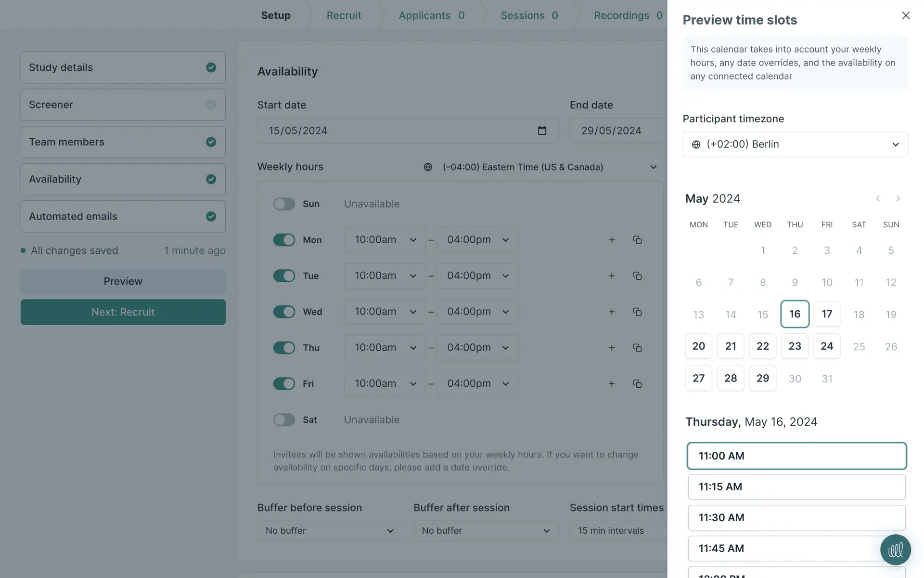Open Participant timezone Berlin dropdown
Viewport: 924px width, 578px height.
pyautogui.click(x=795, y=144)
